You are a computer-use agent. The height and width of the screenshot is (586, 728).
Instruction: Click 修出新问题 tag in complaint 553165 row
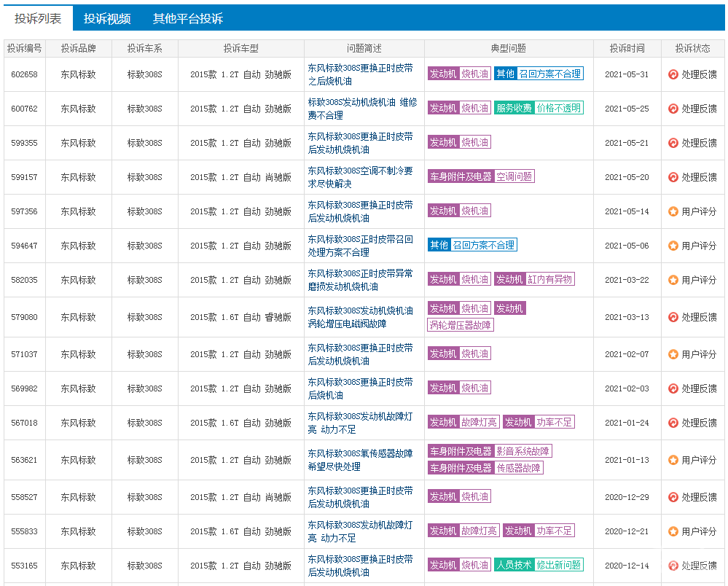[558, 565]
